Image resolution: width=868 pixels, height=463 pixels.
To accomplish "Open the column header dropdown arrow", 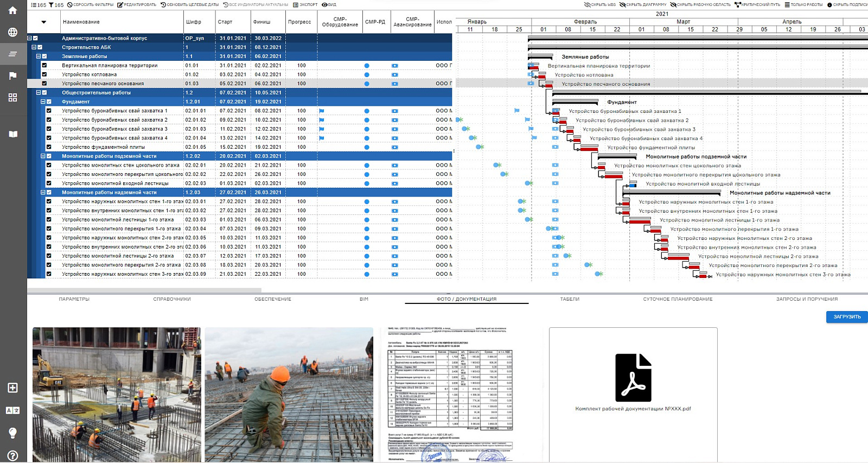I will [43, 22].
